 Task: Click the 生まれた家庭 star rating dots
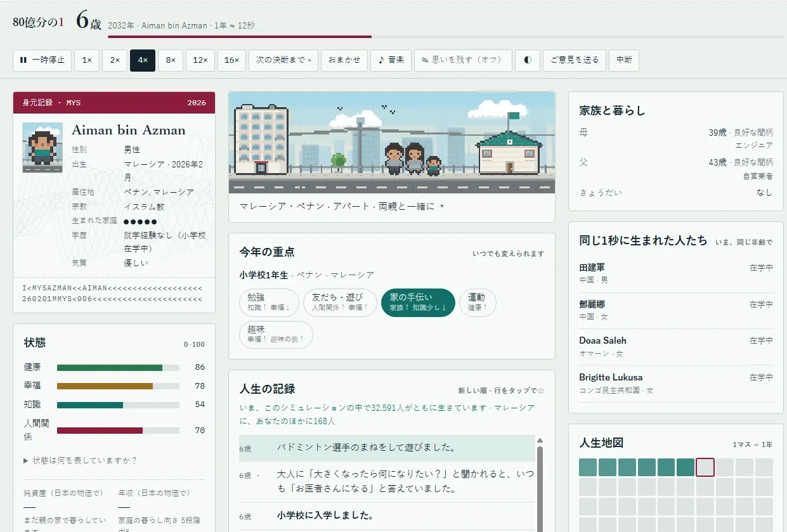pos(140,222)
